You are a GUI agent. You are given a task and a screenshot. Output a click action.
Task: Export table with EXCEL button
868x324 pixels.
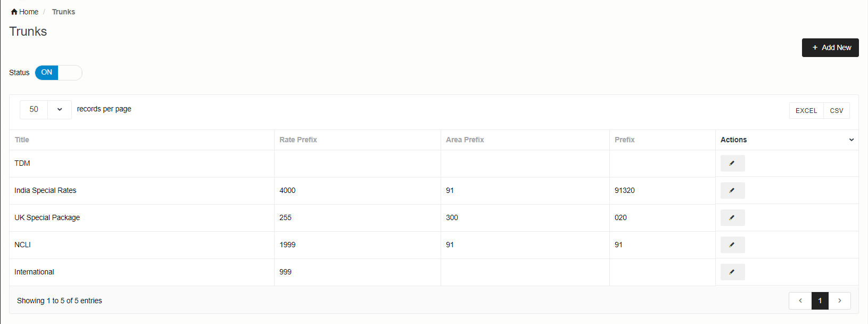(x=806, y=111)
